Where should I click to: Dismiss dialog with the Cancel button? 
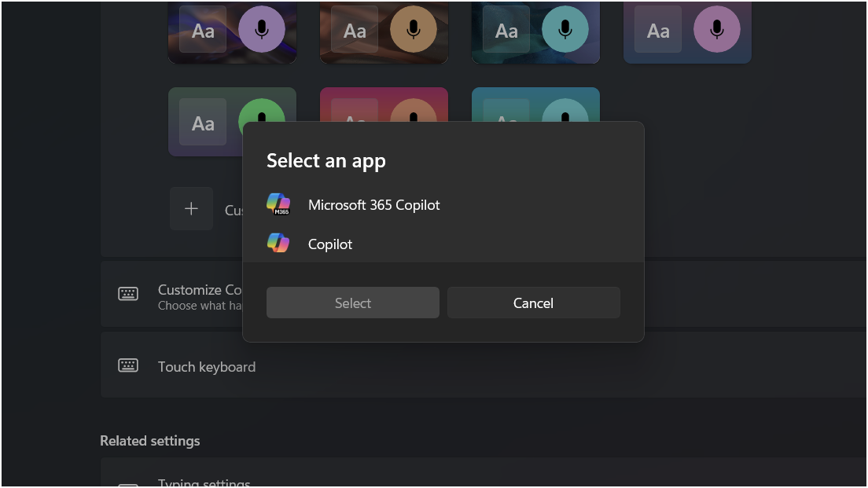coord(534,303)
